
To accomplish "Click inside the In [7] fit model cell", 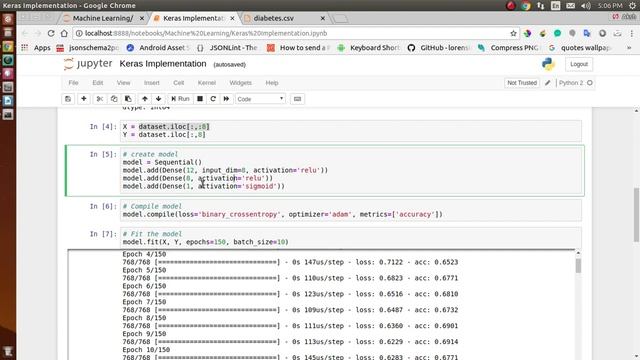I will pos(351,238).
